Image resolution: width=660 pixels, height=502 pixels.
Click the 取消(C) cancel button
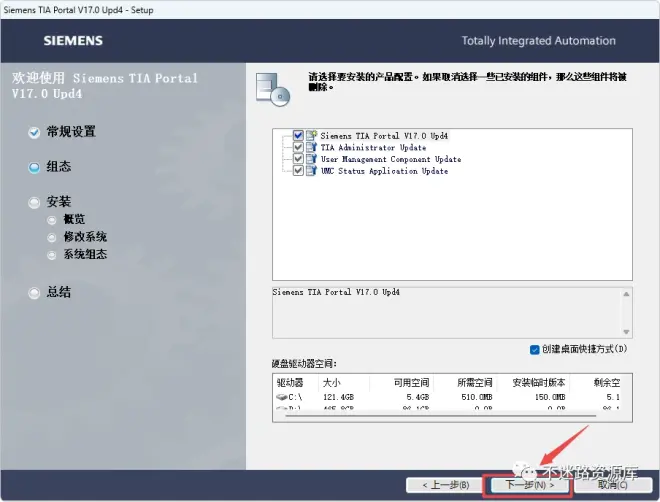click(613, 485)
